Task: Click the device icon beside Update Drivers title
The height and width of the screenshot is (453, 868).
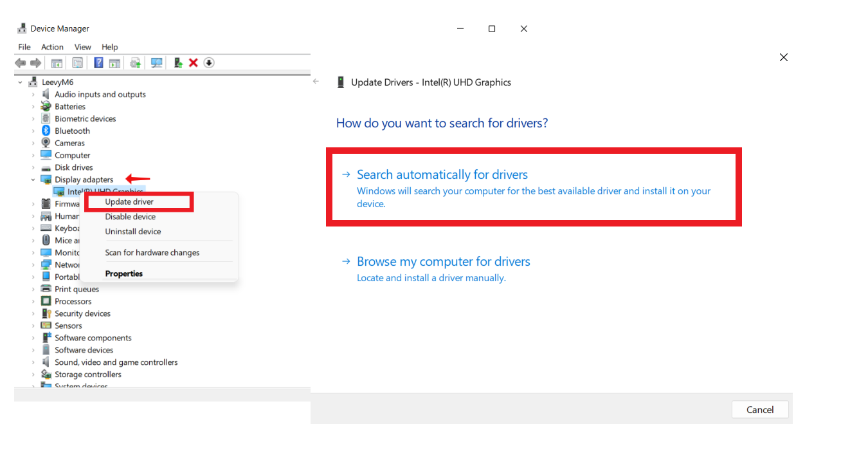Action: pos(341,82)
